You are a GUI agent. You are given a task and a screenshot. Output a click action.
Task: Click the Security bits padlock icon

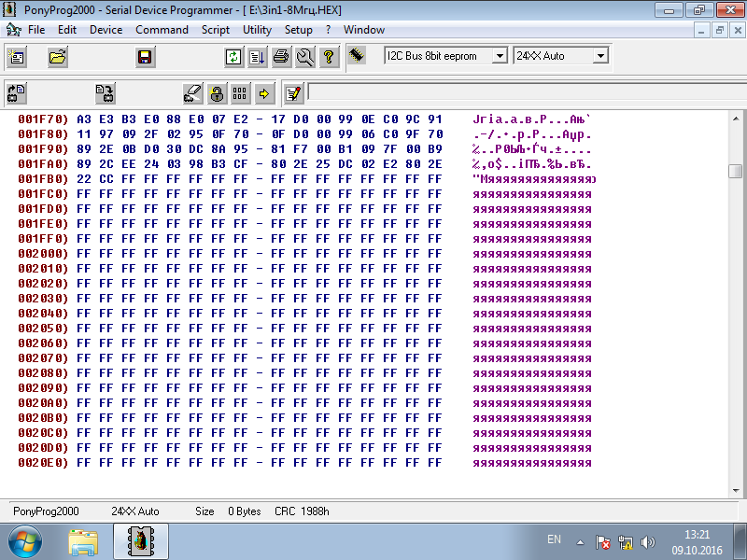click(217, 93)
